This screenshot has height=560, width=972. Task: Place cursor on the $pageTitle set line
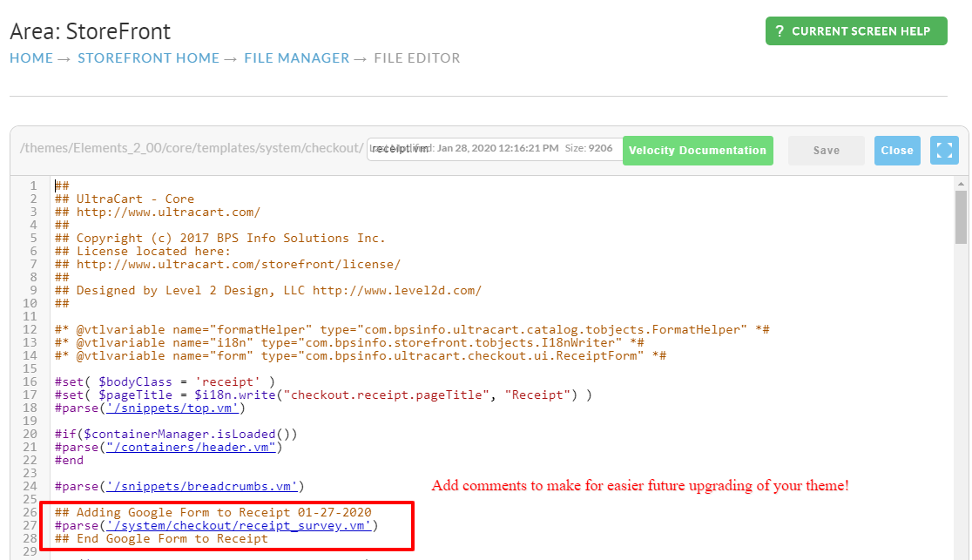(323, 395)
